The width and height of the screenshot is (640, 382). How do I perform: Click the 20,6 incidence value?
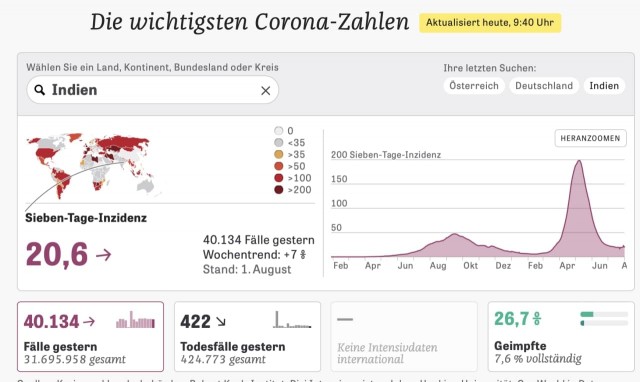(57, 255)
